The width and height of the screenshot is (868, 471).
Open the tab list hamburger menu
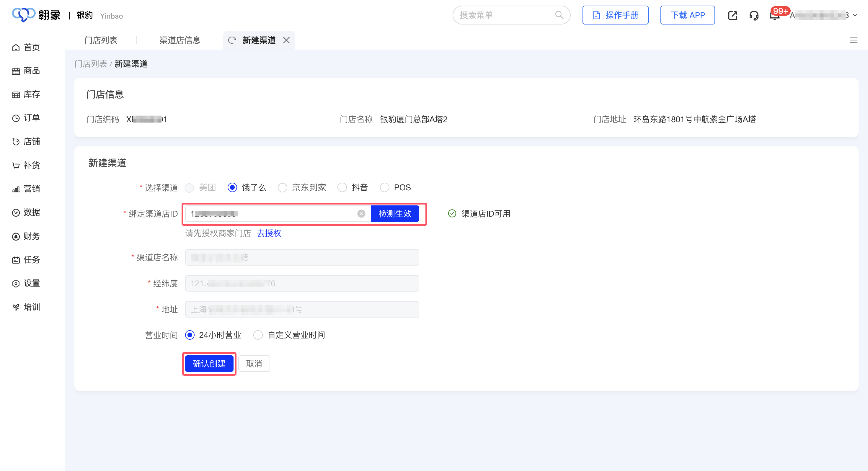[x=854, y=40]
